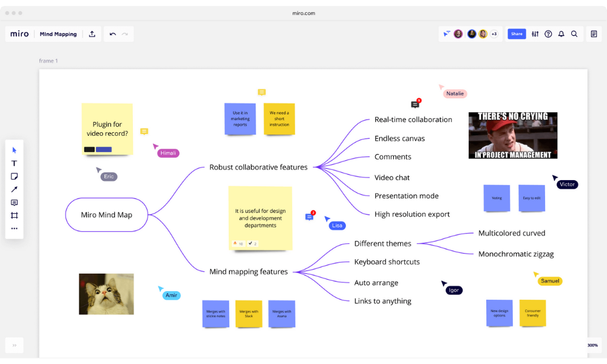Select the Miro Mind Map root node
607x364 pixels.
pyautogui.click(x=106, y=215)
